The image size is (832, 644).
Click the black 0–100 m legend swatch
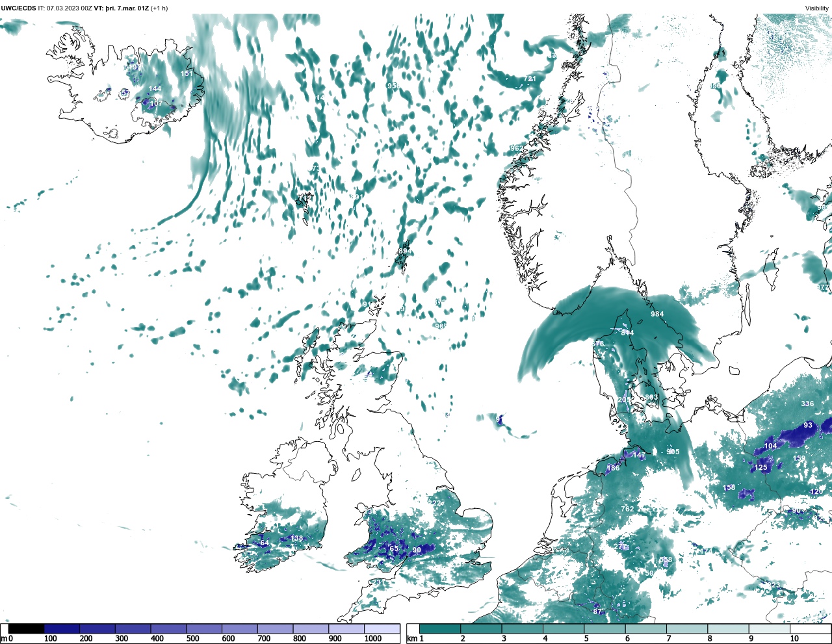pyautogui.click(x=27, y=629)
